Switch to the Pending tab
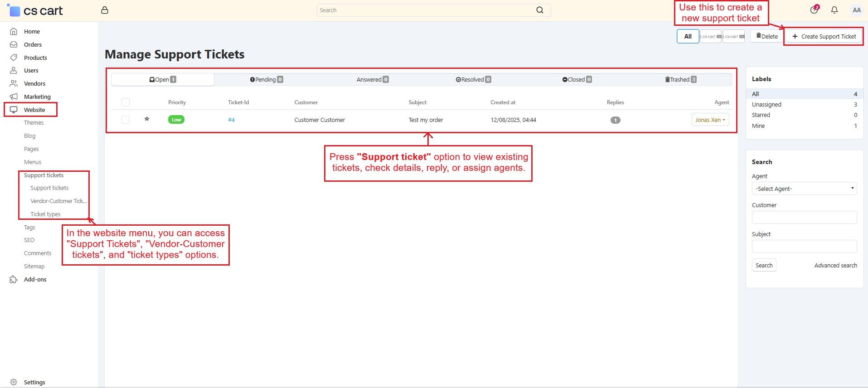868x388 pixels. coord(266,79)
